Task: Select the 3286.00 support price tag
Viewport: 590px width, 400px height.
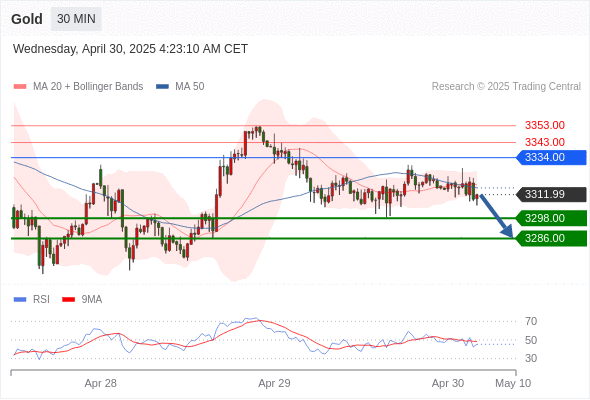Action: coord(551,239)
